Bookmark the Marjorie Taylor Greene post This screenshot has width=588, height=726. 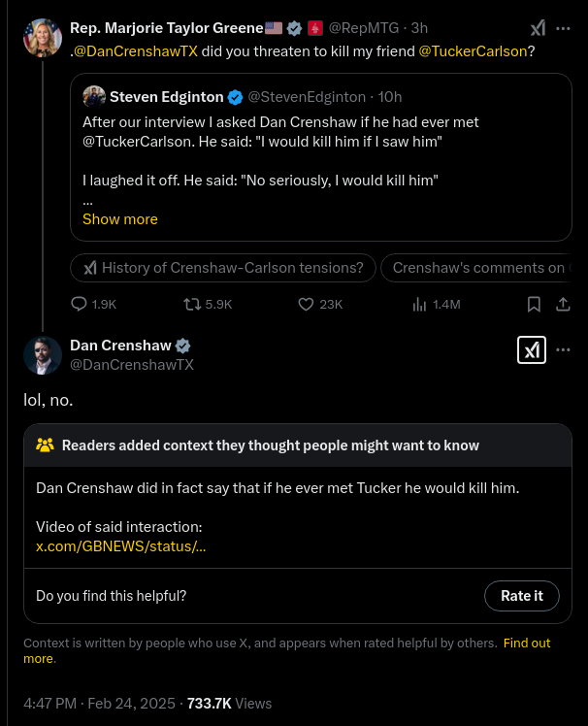tap(533, 304)
